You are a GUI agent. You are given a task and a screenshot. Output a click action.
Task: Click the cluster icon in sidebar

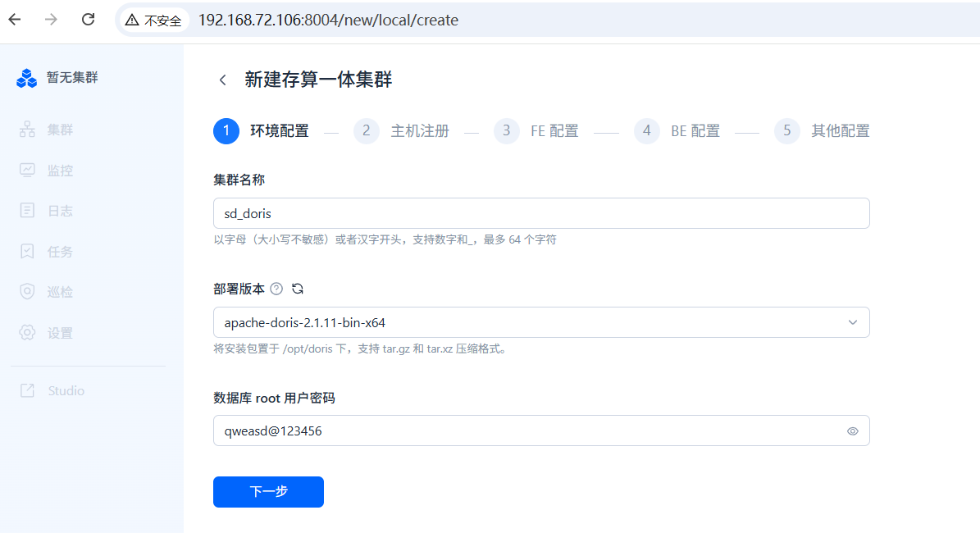tap(27, 130)
